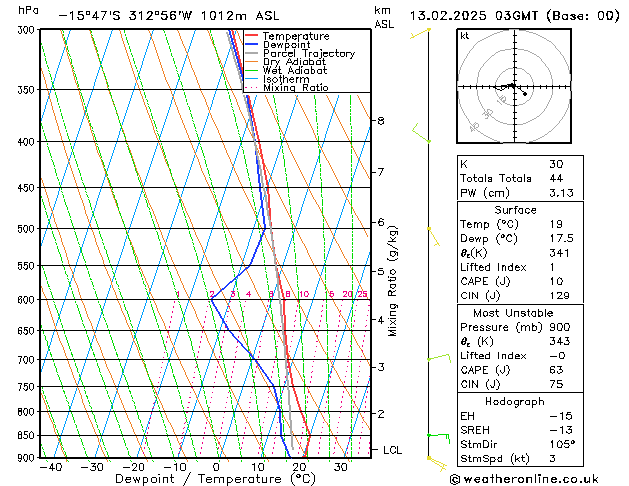The height and width of the screenshot is (486, 629).
Task: Click the wind barb at the 500 hPa level
Action: coord(433,237)
